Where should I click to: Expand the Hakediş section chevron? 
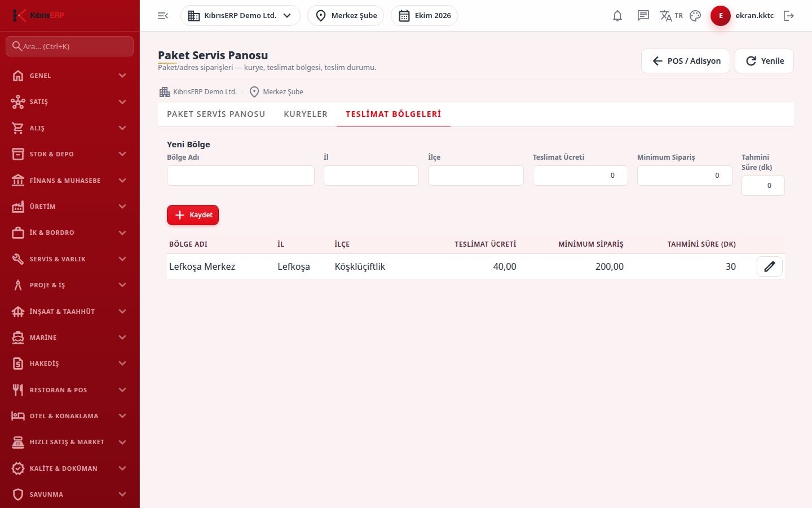pos(122,364)
